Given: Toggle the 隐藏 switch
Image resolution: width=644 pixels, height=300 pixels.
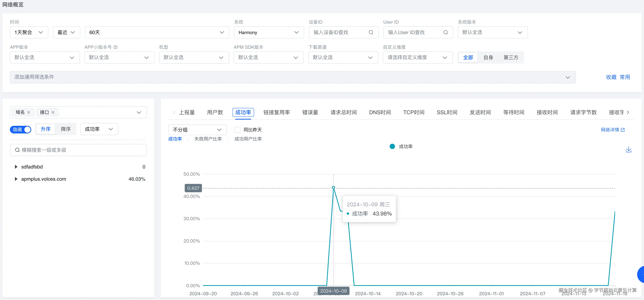Looking at the screenshot, I should [x=21, y=129].
